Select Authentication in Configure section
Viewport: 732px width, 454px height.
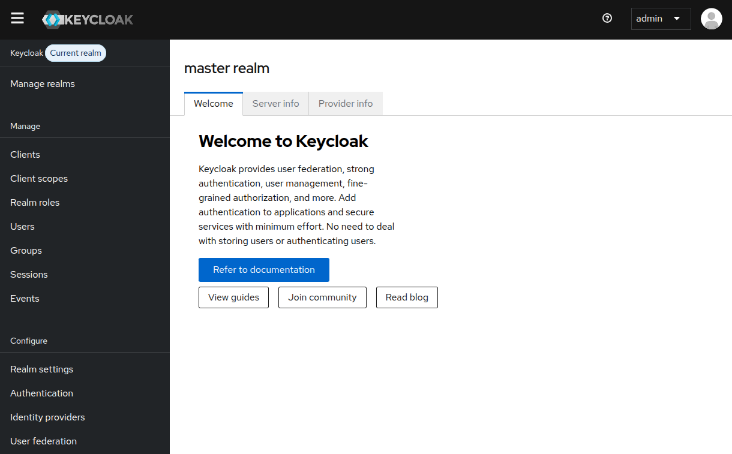(x=41, y=393)
